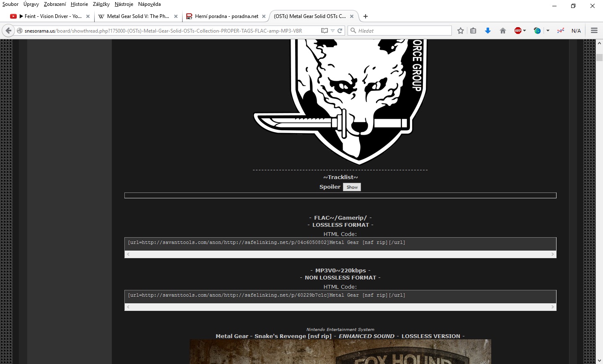
Task: Click the "- LOSSLESS FORMAT -" line
Action: point(340,225)
